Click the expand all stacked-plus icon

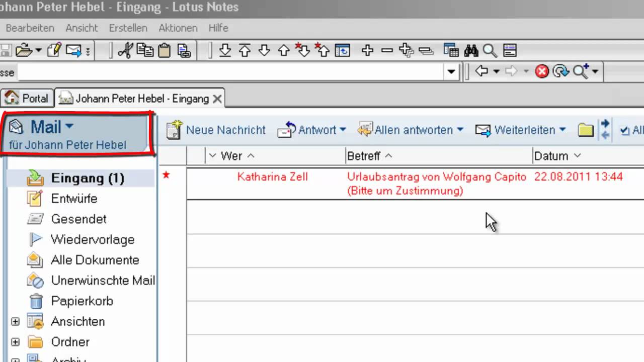[x=406, y=50]
